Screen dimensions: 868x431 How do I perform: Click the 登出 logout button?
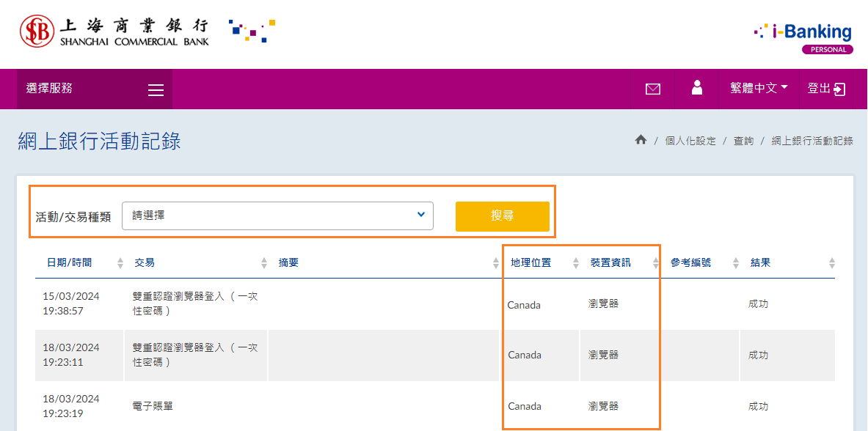pyautogui.click(x=826, y=89)
